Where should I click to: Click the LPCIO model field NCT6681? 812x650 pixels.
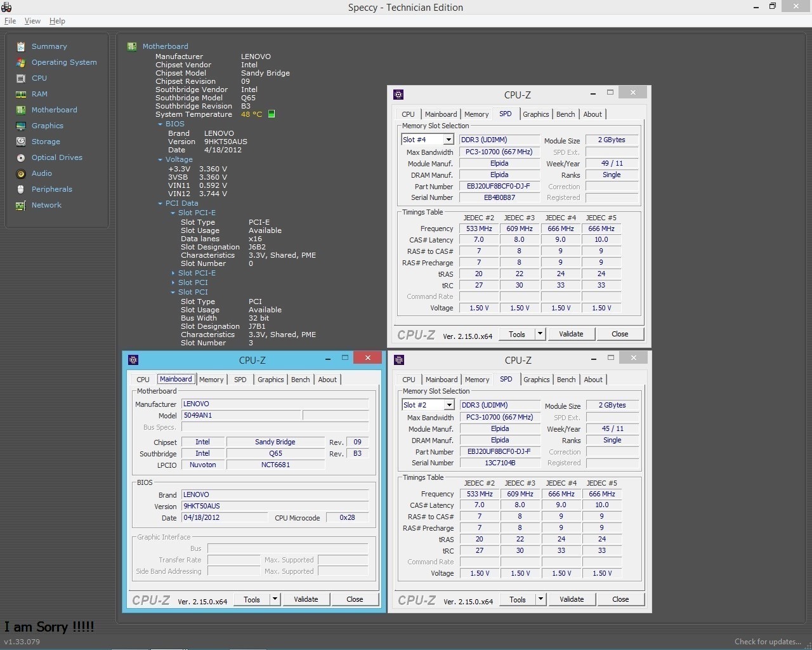point(275,465)
